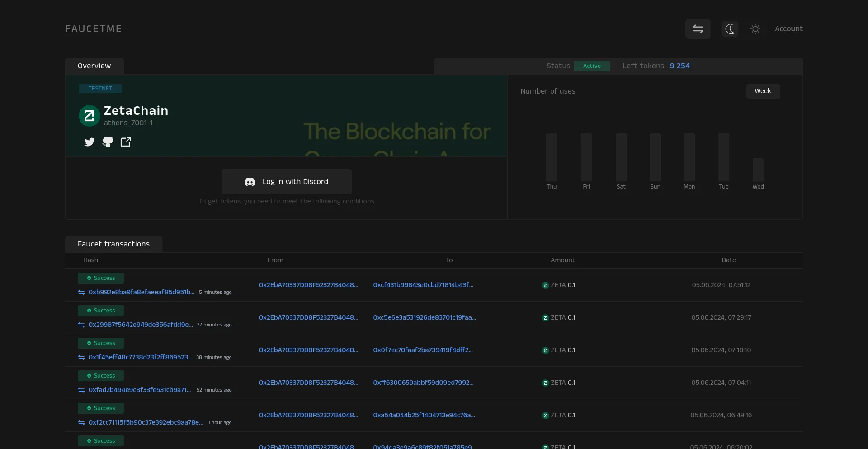Click transfer icon beside hash 0xfad2b494...
The image size is (868, 449).
(x=81, y=390)
